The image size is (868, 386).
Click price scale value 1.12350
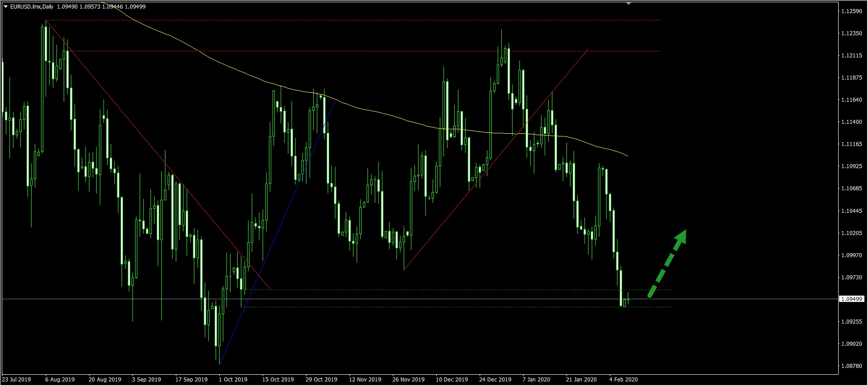coord(852,33)
